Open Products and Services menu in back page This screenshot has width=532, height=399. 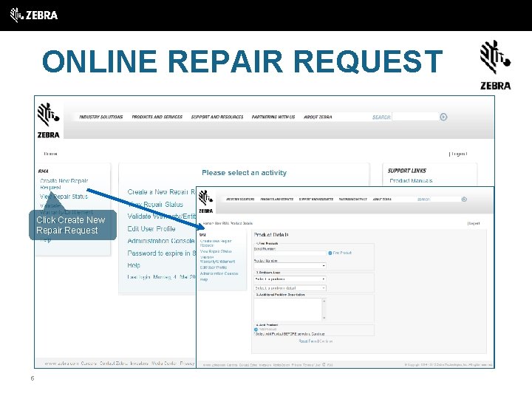(157, 117)
